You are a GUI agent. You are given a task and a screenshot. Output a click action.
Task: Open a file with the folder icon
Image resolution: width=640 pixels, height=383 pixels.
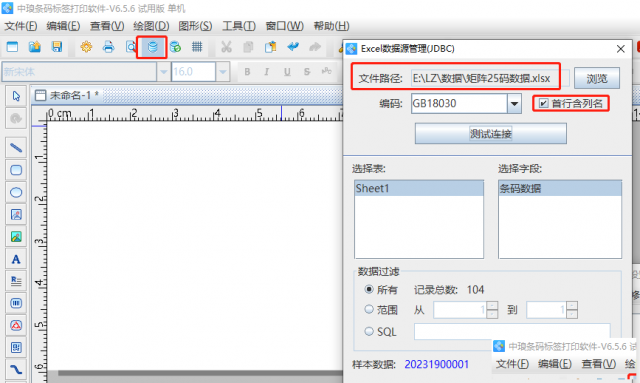[35, 47]
